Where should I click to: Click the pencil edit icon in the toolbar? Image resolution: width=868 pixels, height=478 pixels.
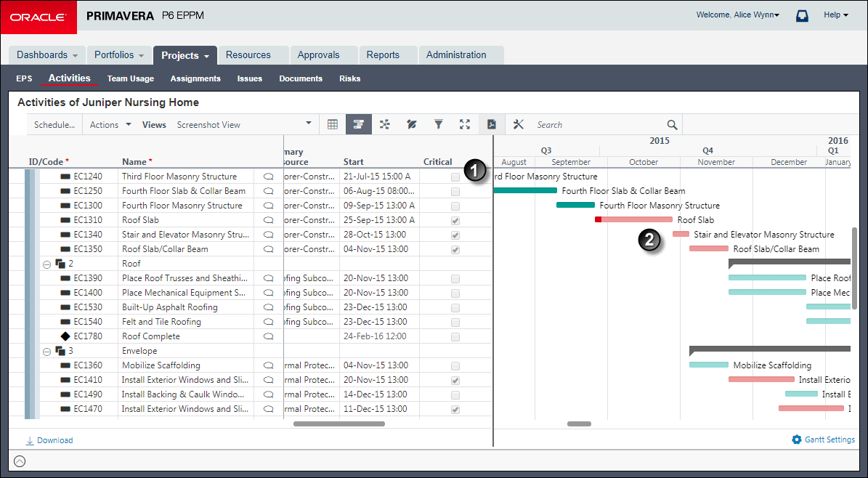[x=411, y=125]
